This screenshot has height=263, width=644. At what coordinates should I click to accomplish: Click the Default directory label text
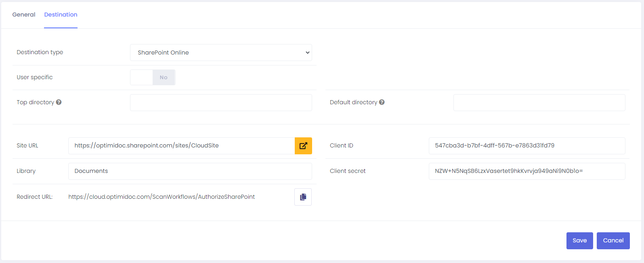(x=354, y=102)
